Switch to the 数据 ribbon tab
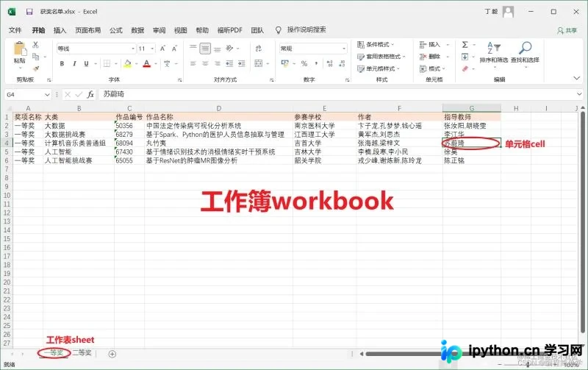This screenshot has width=588, height=370. (x=137, y=30)
